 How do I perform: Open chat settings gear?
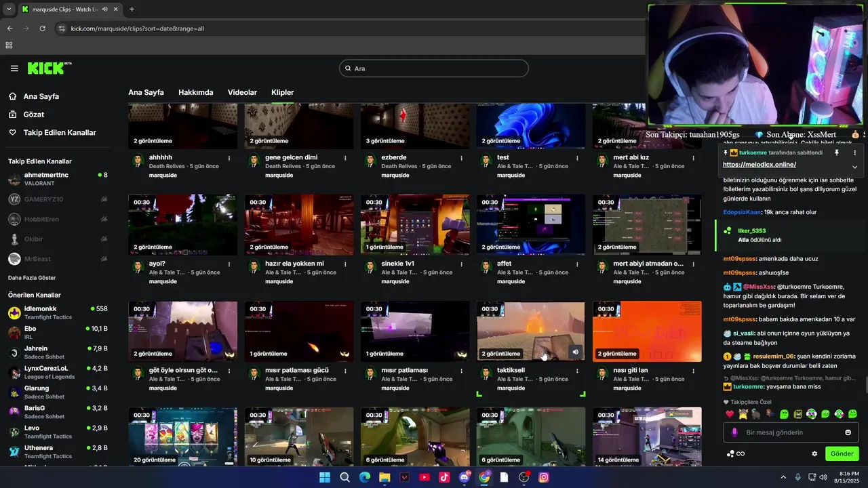[814, 453]
